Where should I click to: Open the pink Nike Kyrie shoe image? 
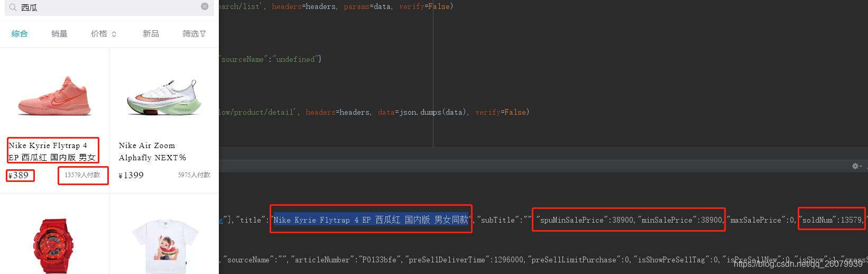pos(55,96)
